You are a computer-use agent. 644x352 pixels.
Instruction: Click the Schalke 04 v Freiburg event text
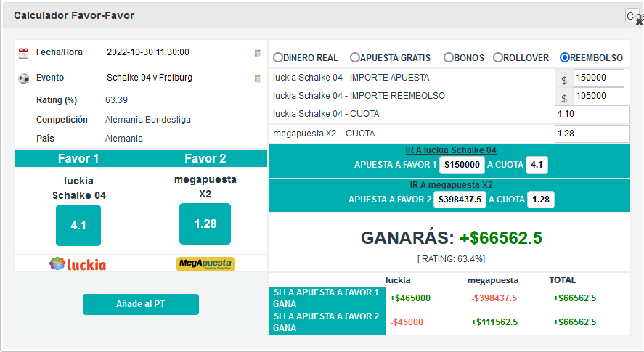pyautogui.click(x=150, y=78)
